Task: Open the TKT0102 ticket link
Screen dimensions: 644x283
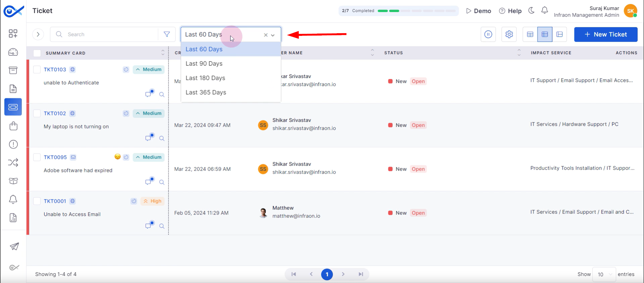Action: tap(55, 113)
